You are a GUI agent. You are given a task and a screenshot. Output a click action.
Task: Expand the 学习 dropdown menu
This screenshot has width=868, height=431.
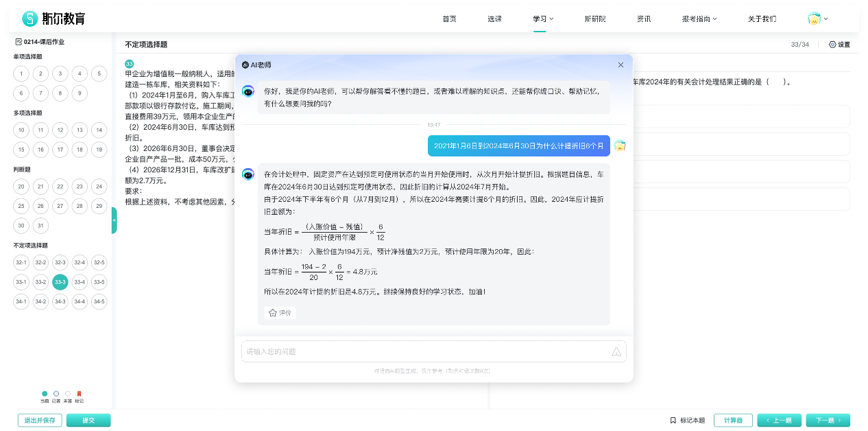coord(543,19)
